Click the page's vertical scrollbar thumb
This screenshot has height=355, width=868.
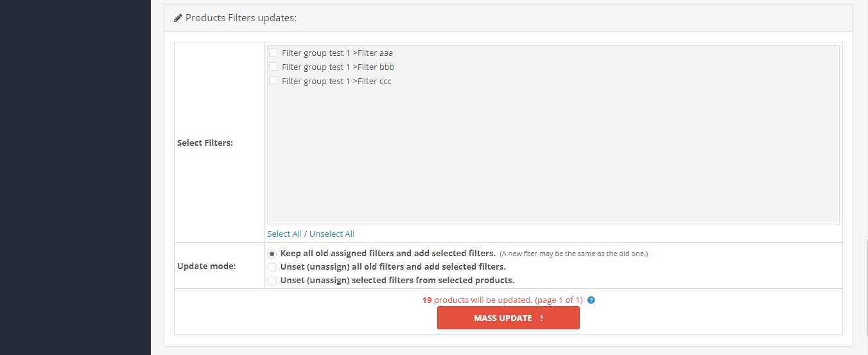coord(867,293)
